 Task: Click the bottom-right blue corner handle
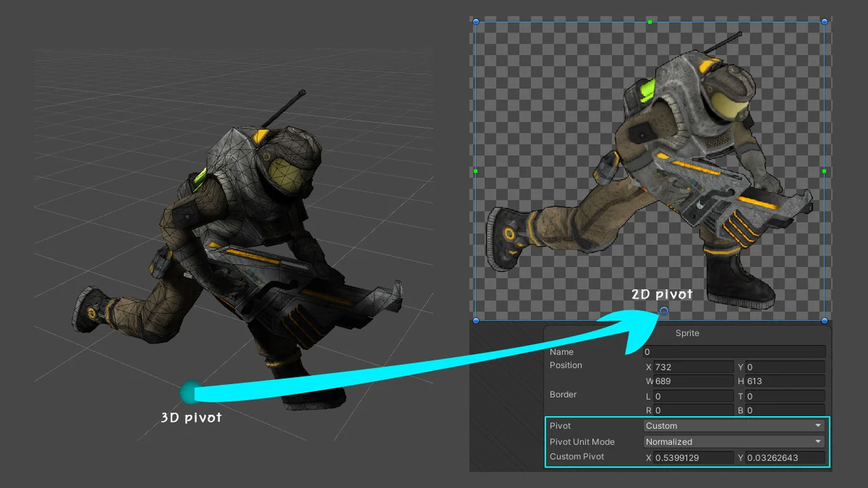825,320
